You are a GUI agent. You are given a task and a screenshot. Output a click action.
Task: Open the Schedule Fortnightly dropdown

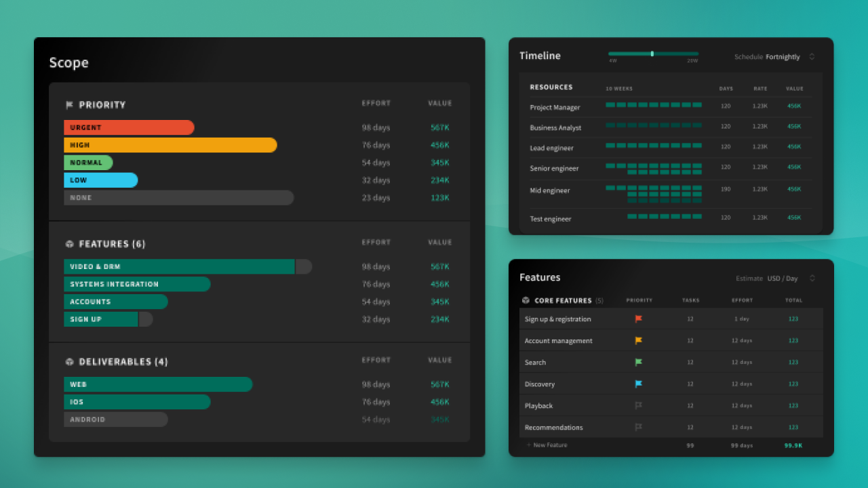tap(775, 57)
